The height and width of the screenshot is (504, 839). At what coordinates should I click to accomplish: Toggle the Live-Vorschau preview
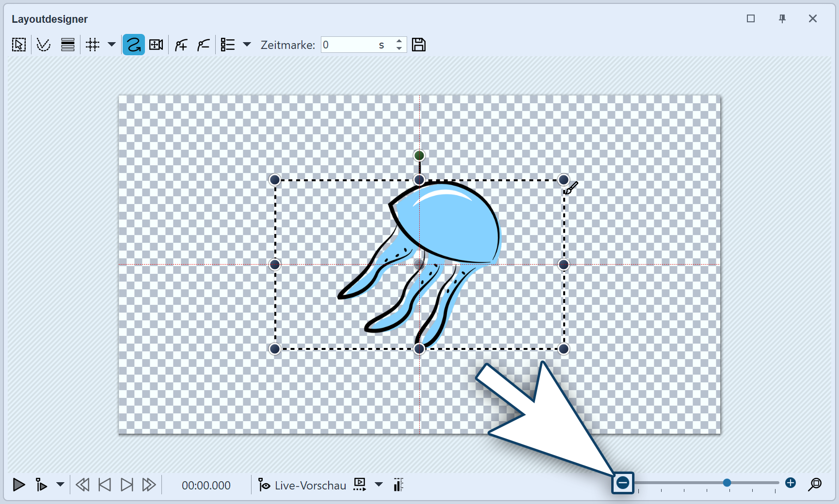pyautogui.click(x=302, y=485)
